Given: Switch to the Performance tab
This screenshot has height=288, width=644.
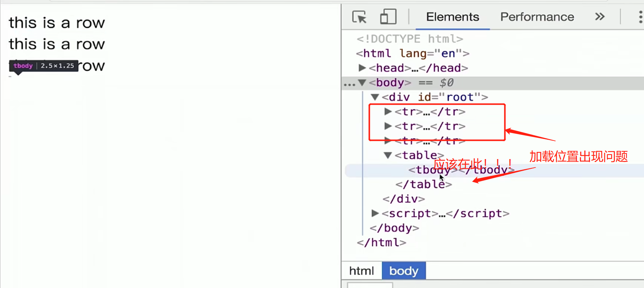Looking at the screenshot, I should pos(537,17).
